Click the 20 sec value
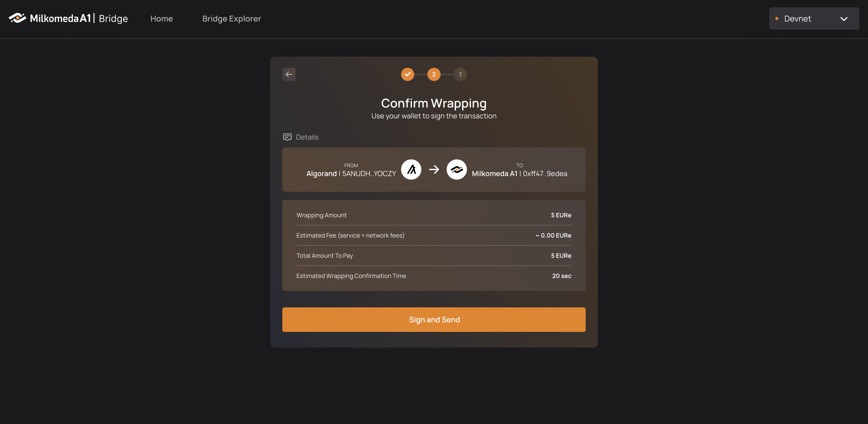 (x=562, y=276)
